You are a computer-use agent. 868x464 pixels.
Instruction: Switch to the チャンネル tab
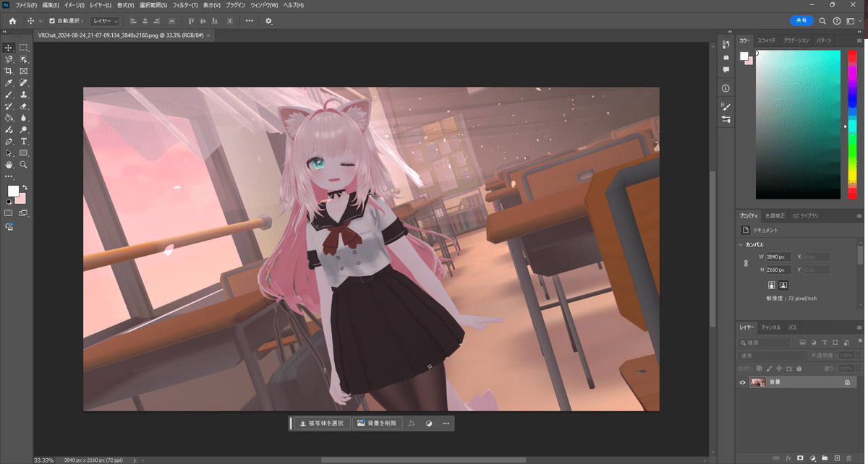click(771, 327)
